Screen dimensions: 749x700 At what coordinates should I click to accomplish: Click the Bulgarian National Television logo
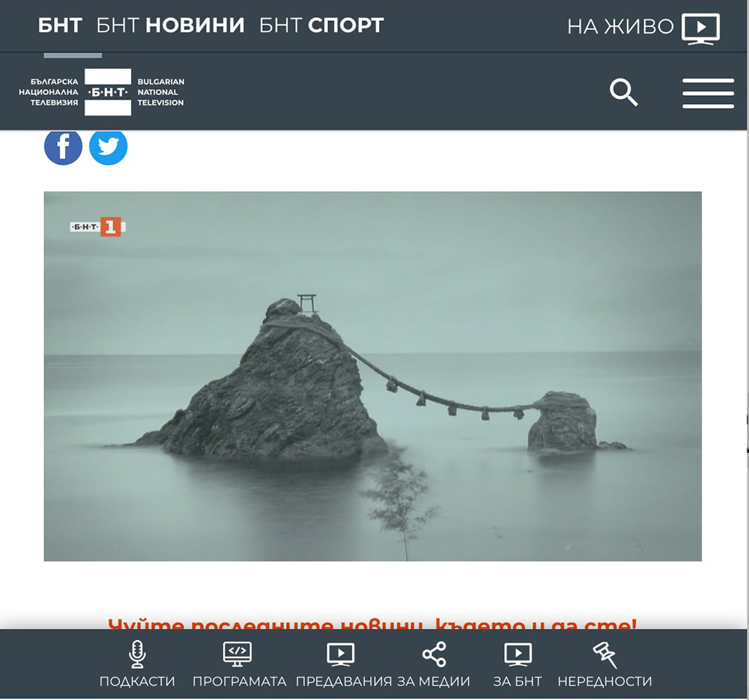click(102, 92)
